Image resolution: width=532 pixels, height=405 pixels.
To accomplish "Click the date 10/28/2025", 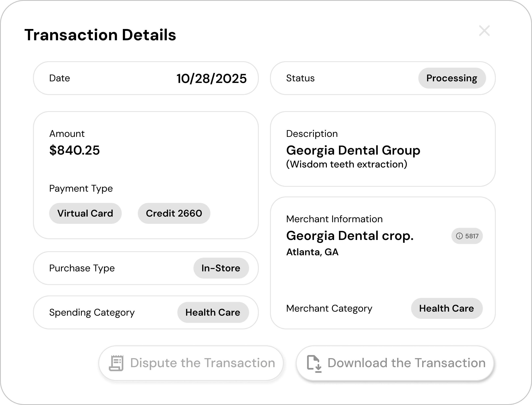I will pyautogui.click(x=212, y=79).
